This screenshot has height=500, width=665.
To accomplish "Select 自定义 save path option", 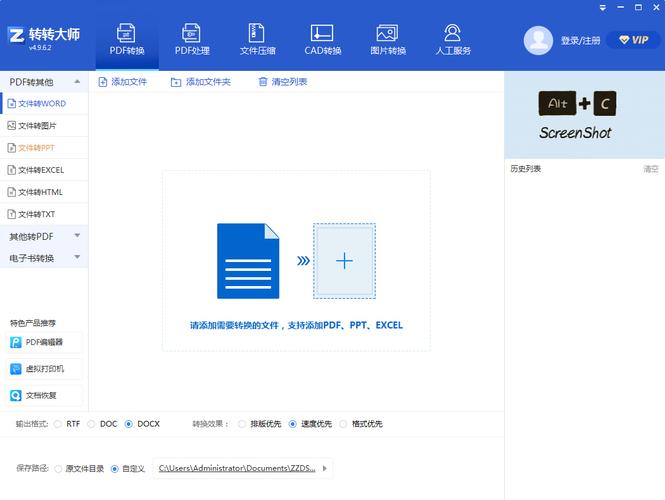I will (x=115, y=469).
